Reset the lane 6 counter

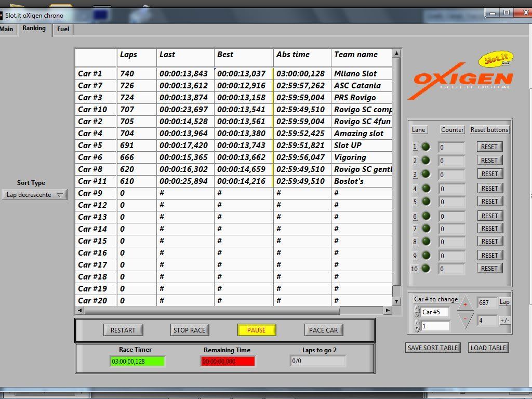[489, 216]
